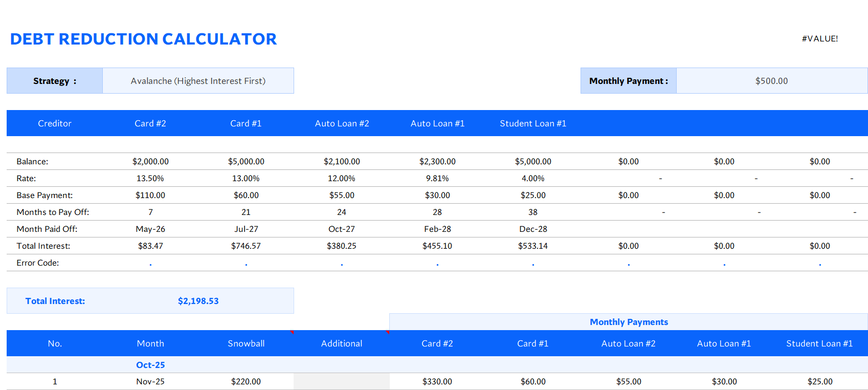Click Total Interest: label above Error Code row
Image resolution: width=868 pixels, height=390 pixels.
click(x=43, y=246)
